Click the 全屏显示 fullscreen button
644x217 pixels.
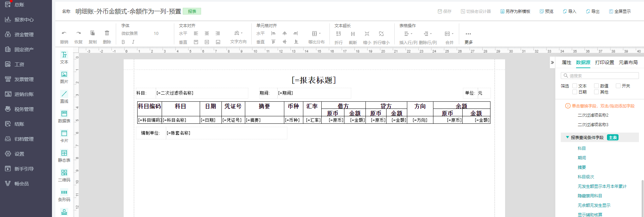[620, 11]
